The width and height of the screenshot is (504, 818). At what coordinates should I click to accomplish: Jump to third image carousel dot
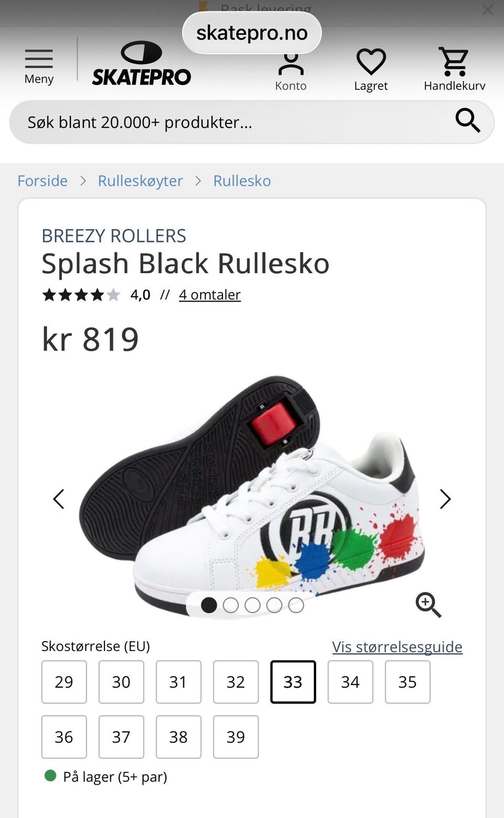pos(253,605)
